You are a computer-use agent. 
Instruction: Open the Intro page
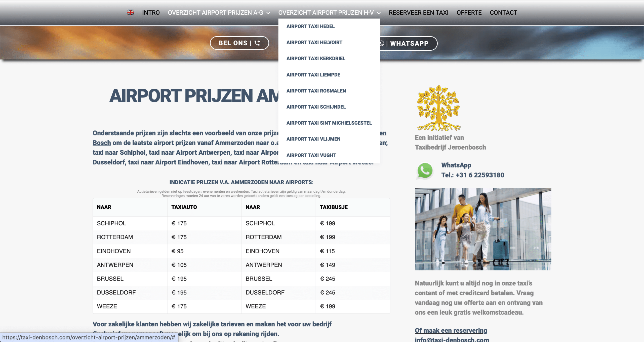151,13
